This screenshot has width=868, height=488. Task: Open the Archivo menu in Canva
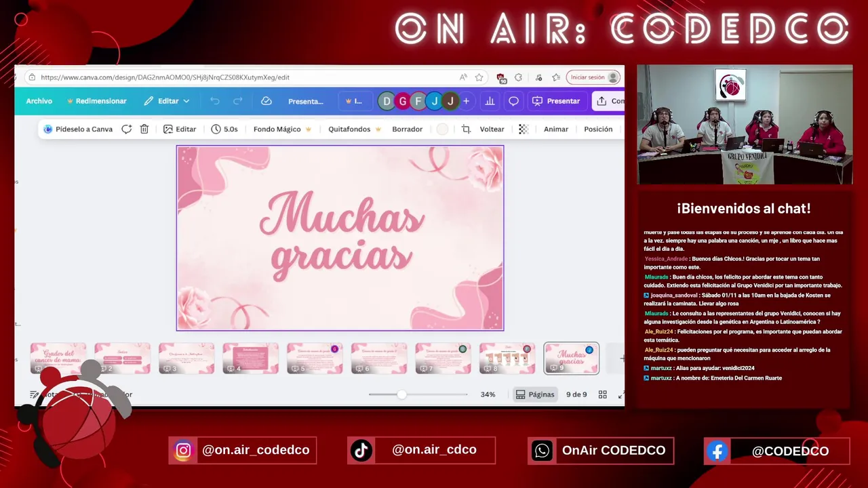tap(39, 101)
